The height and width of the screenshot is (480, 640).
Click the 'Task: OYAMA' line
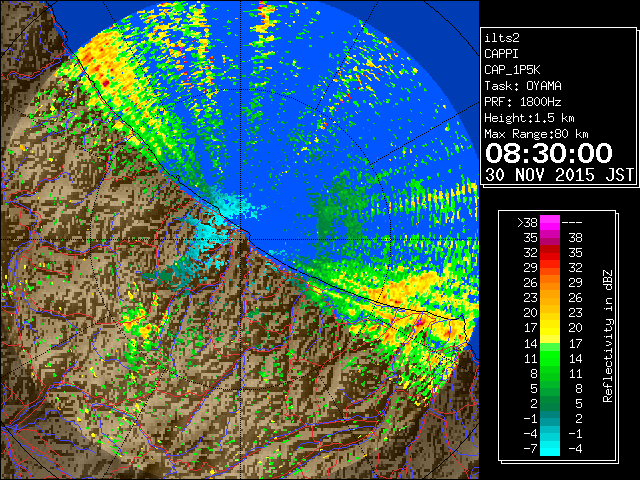tap(523, 86)
